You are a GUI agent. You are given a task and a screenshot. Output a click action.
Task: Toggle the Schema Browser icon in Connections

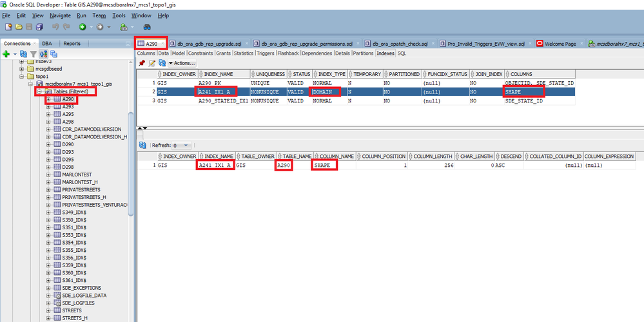pyautogui.click(x=44, y=54)
